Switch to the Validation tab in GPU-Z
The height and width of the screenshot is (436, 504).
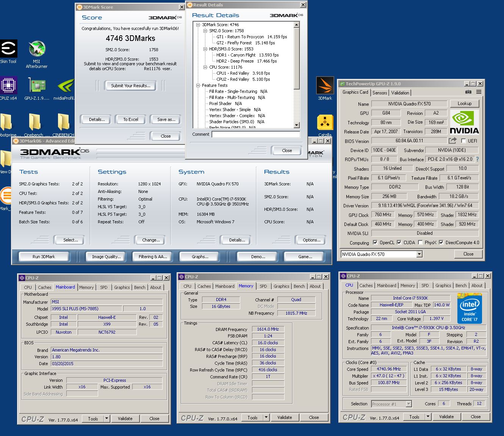[400, 93]
